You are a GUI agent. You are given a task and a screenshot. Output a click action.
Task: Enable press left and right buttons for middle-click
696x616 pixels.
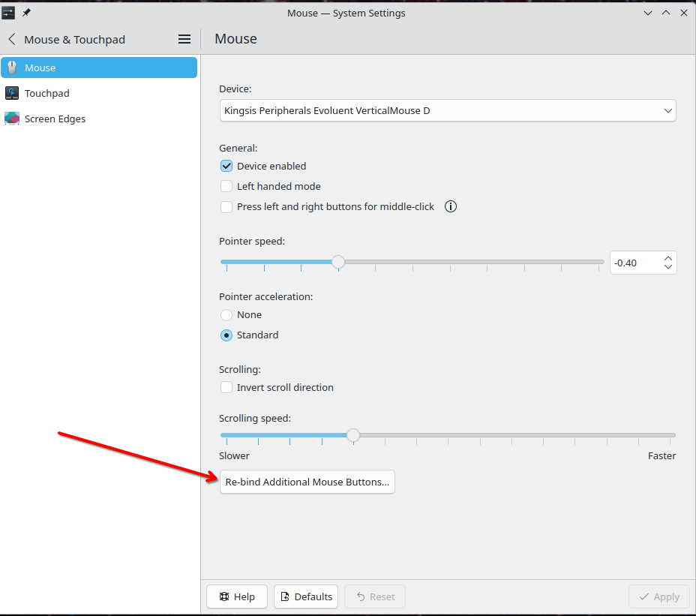point(226,206)
